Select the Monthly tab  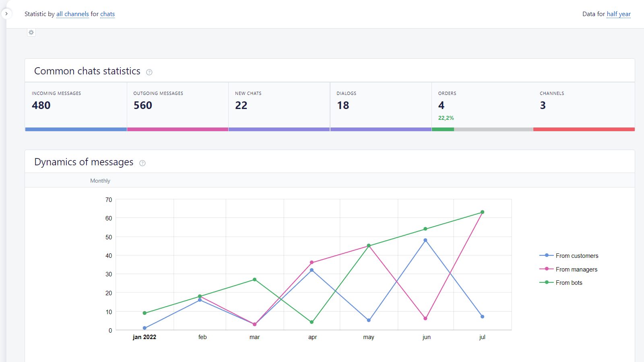pos(100,181)
